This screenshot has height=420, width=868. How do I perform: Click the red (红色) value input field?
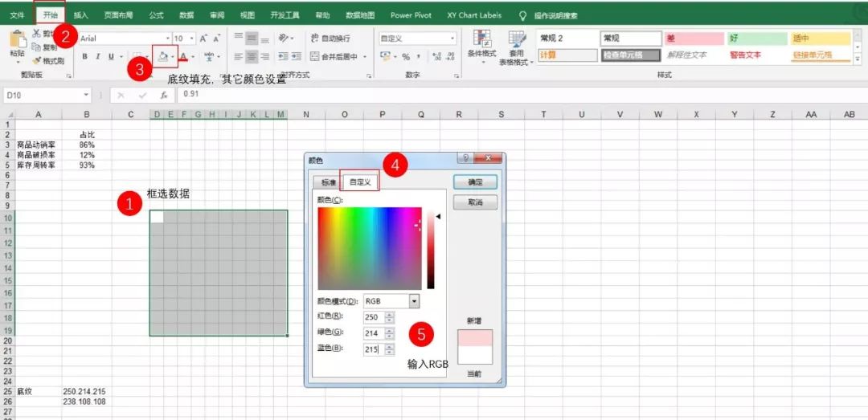(x=373, y=317)
